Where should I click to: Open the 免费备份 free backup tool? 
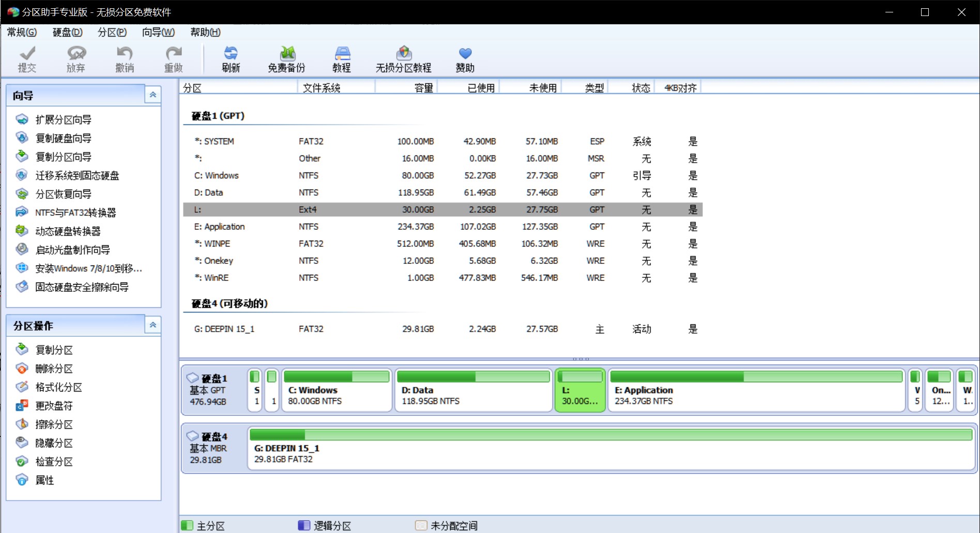click(x=286, y=59)
